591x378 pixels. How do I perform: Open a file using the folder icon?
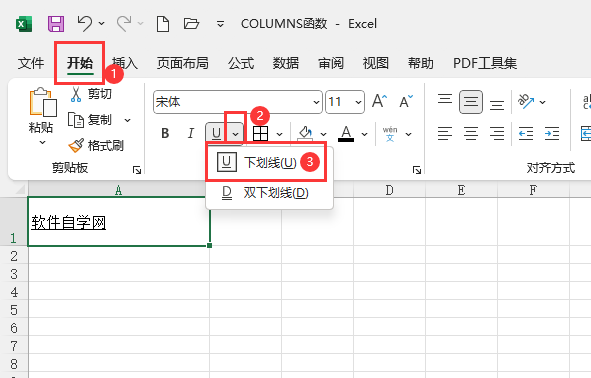(x=191, y=24)
